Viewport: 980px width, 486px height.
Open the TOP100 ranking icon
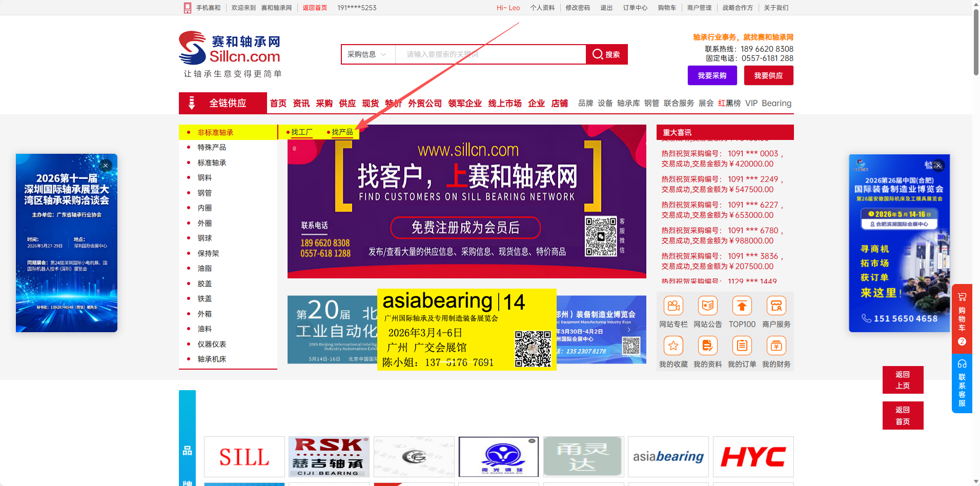(x=742, y=306)
